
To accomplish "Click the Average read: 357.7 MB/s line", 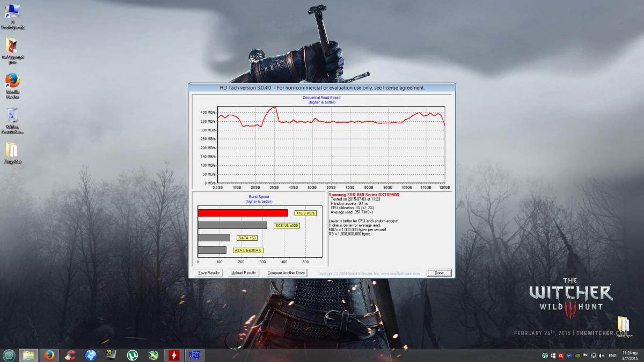I will click(353, 212).
